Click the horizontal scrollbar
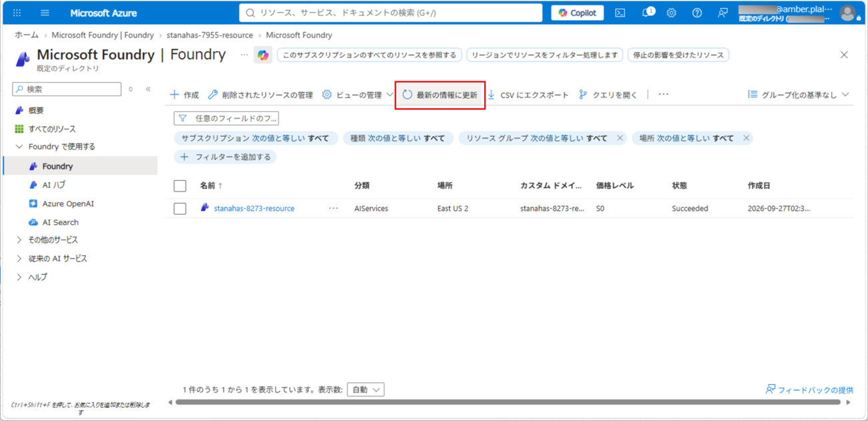868x421 pixels. point(508,402)
